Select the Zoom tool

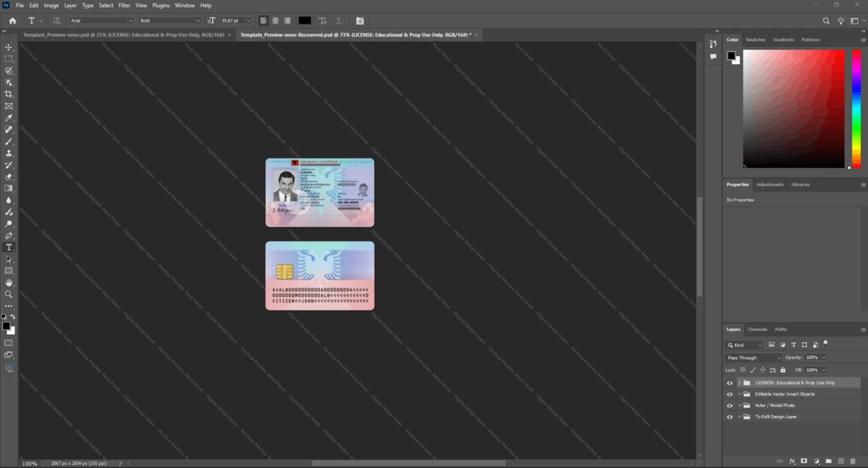[9, 294]
